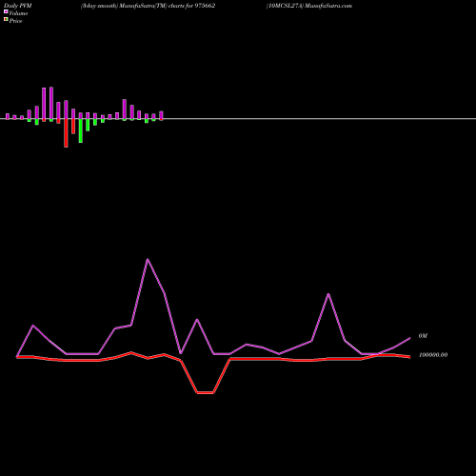Screen dimensions: 476x476
Task: Click the Price legend color swatch
Action: pos(6,19)
